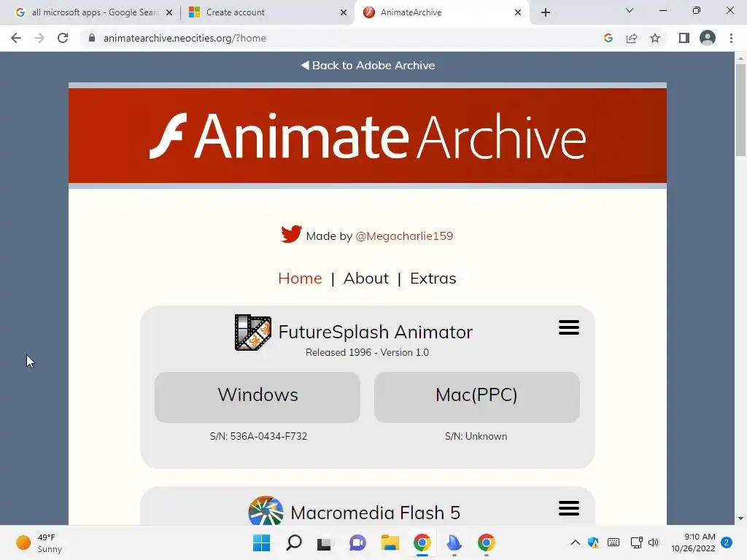Click the FutureSplash Animator film icon
Screen dimensions: 747x560
point(253,332)
